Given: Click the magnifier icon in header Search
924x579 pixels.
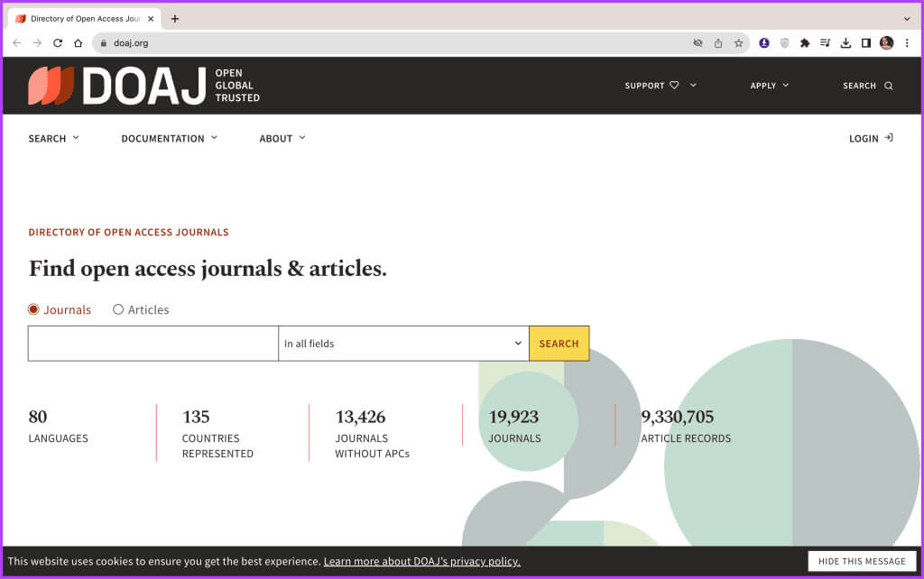Looking at the screenshot, I should pyautogui.click(x=889, y=86).
